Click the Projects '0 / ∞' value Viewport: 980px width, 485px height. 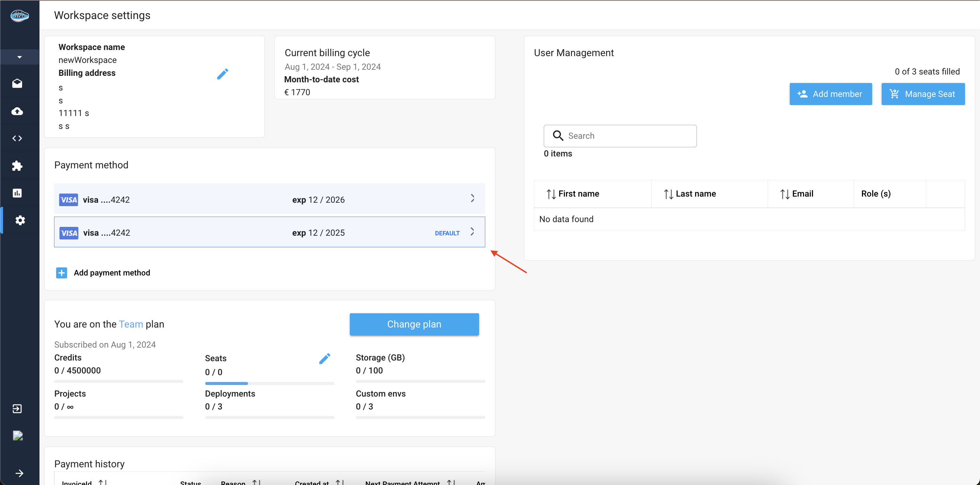[64, 407]
